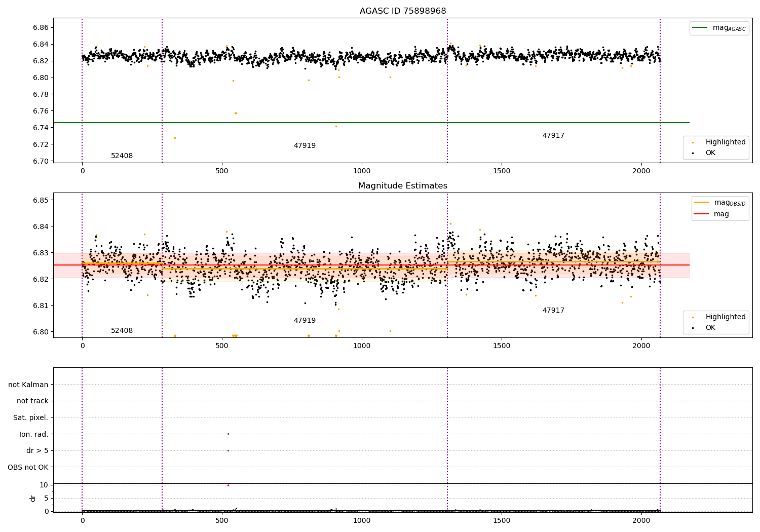Click the '52408' obsid label in top plot
Viewport: 760px width, 532px height.
(x=122, y=156)
